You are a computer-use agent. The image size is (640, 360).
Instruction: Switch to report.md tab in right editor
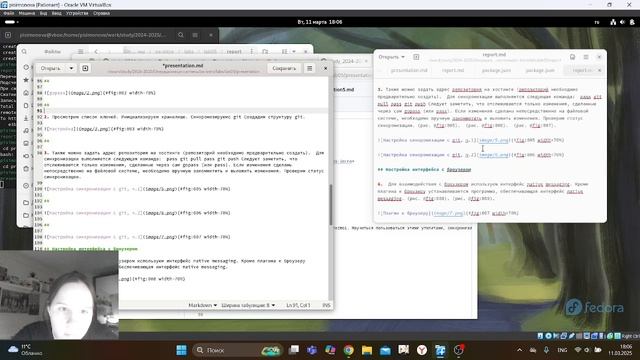[x=453, y=70]
